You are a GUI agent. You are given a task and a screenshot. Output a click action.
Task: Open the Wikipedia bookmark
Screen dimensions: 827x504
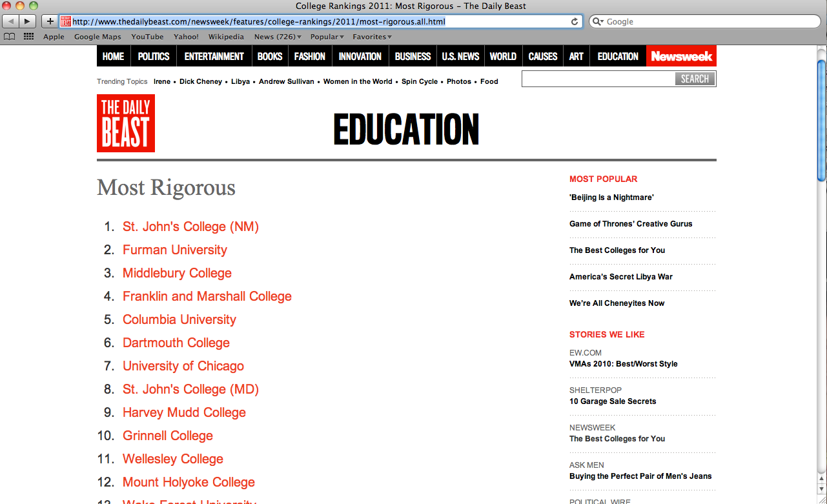click(x=226, y=37)
